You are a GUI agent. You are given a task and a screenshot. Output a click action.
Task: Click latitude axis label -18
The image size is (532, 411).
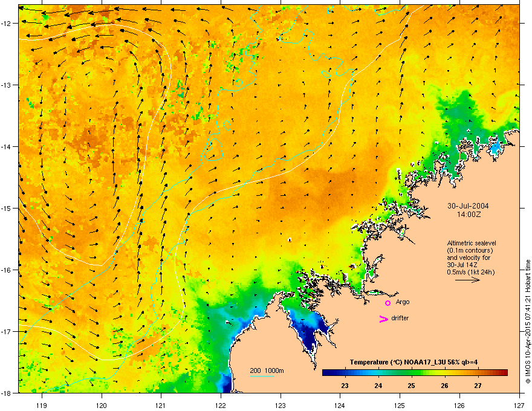pos(7,393)
